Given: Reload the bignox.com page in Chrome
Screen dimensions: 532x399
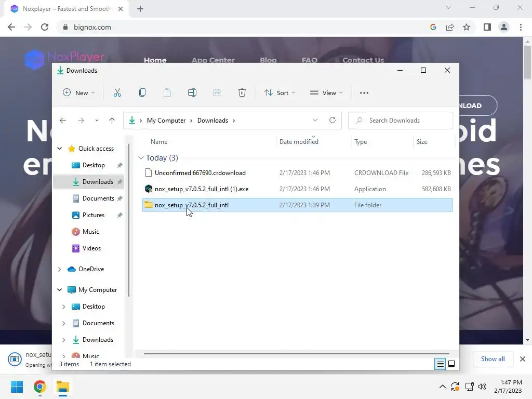Looking at the screenshot, I should click(x=45, y=27).
